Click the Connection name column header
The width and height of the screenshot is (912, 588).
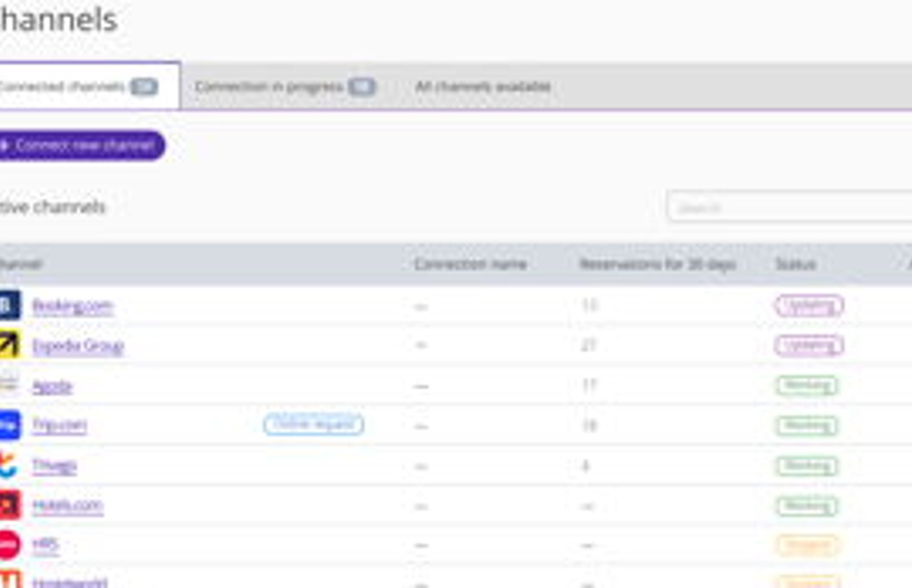coord(470,264)
